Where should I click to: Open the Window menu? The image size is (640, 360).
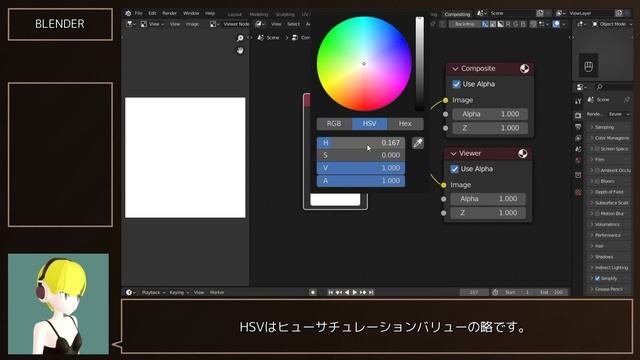pyautogui.click(x=191, y=13)
